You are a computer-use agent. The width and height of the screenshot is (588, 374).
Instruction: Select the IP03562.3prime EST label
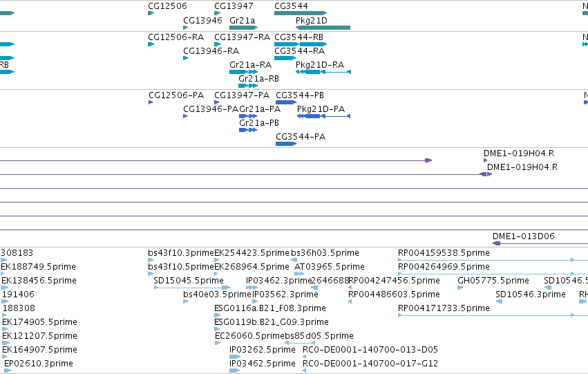click(285, 294)
